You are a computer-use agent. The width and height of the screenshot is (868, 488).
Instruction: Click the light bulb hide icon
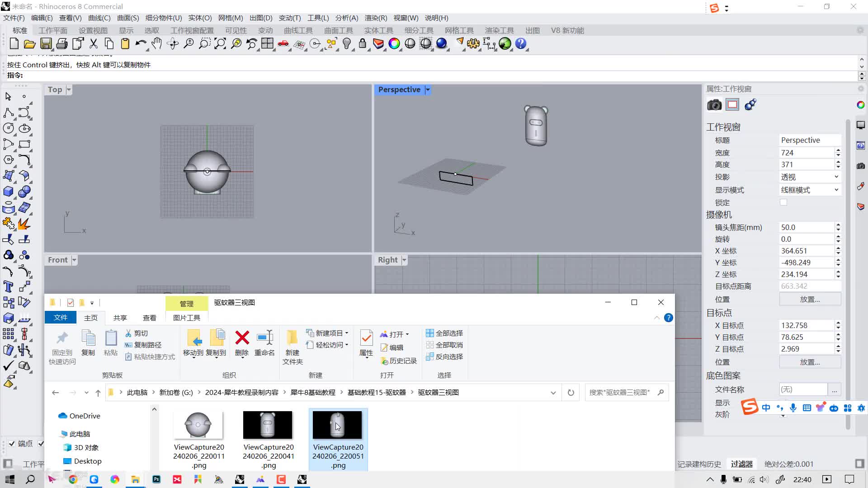(347, 43)
